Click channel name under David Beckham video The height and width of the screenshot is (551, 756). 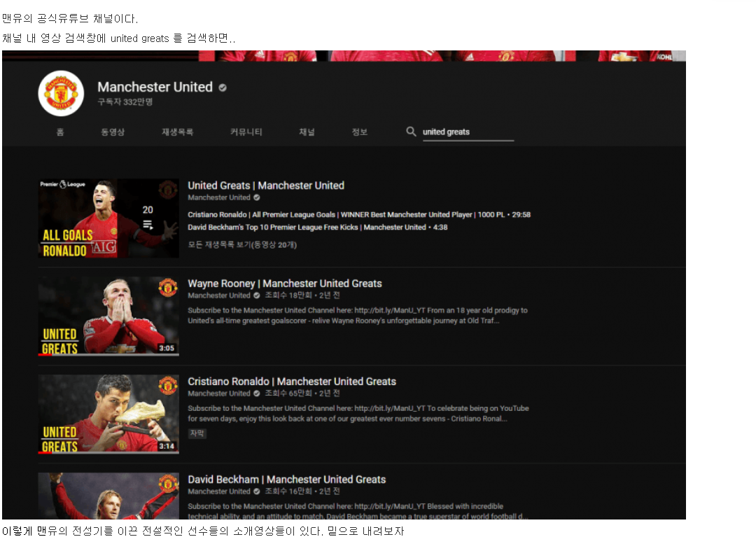219,491
